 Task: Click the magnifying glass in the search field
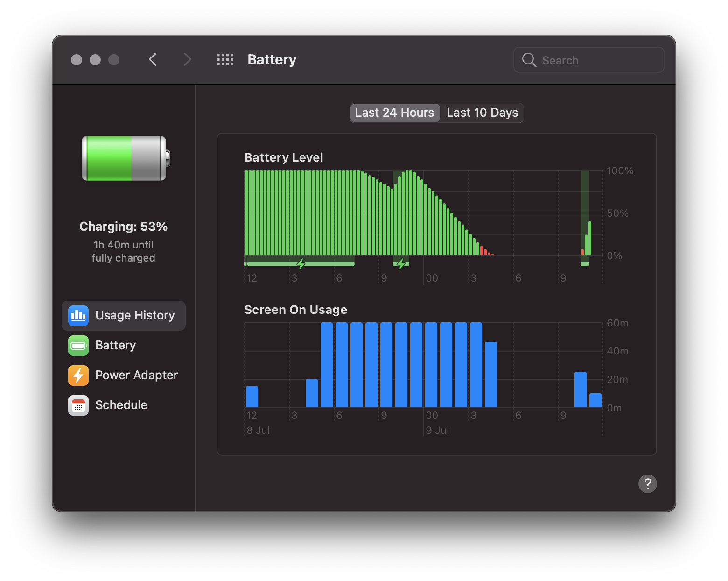coord(529,60)
